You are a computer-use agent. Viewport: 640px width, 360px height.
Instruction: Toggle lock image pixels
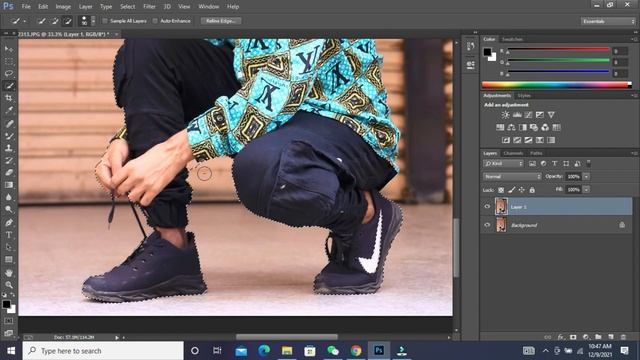click(511, 190)
